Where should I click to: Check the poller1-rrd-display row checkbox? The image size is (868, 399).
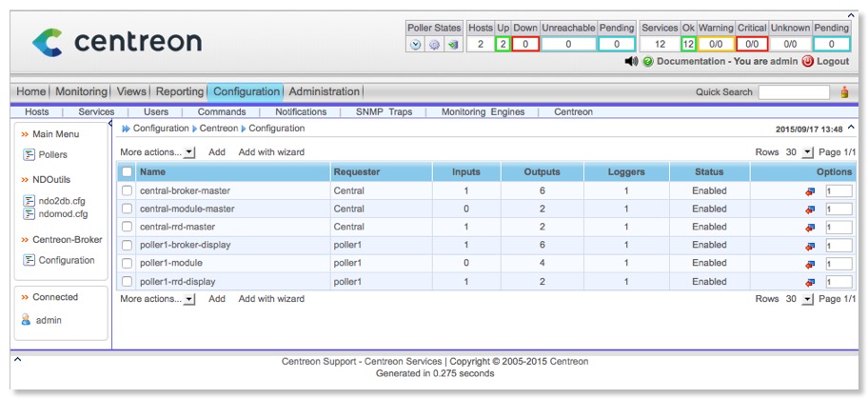128,282
